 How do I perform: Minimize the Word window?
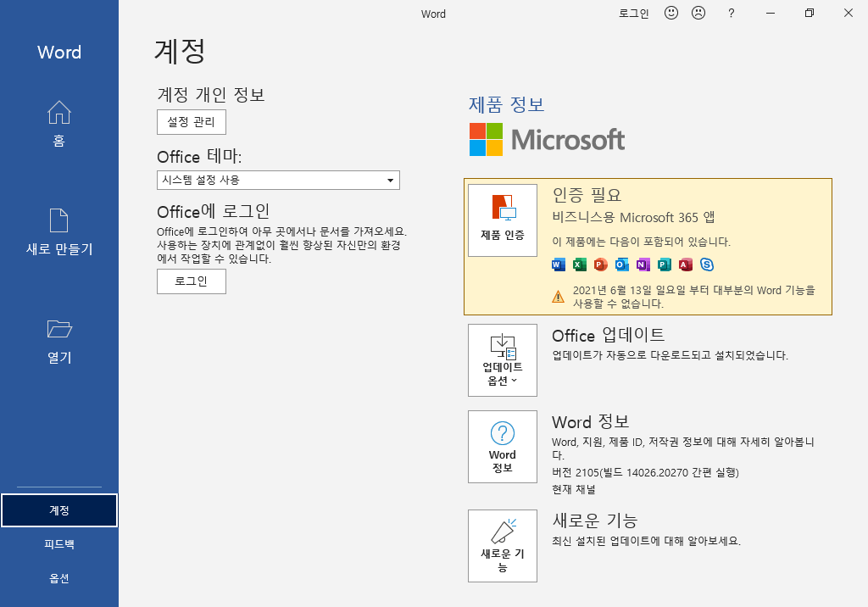(770, 13)
